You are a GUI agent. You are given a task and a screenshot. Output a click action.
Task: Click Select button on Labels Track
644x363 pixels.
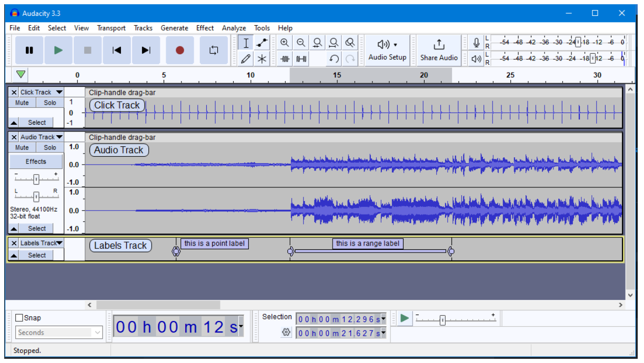pos(37,255)
